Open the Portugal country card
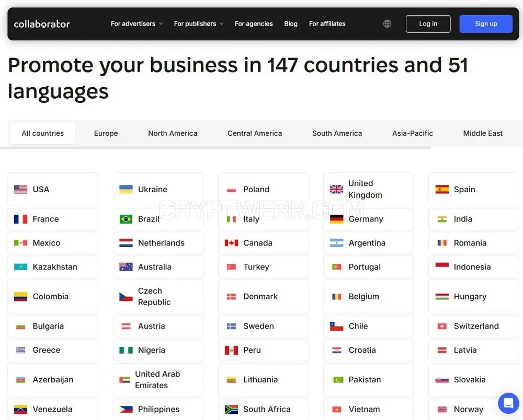This screenshot has width=523, height=420. pos(368,267)
